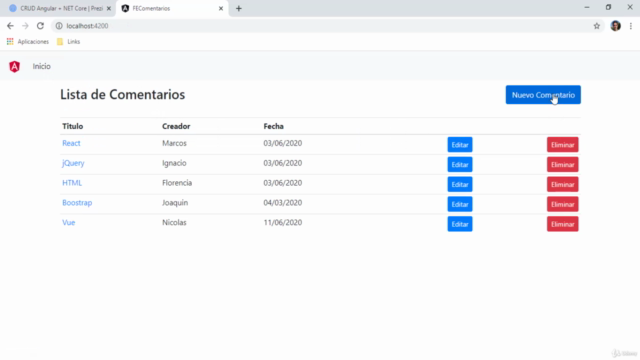Open the Aplicaciones apps shortcut
This screenshot has height=360, width=640.
coord(28,42)
